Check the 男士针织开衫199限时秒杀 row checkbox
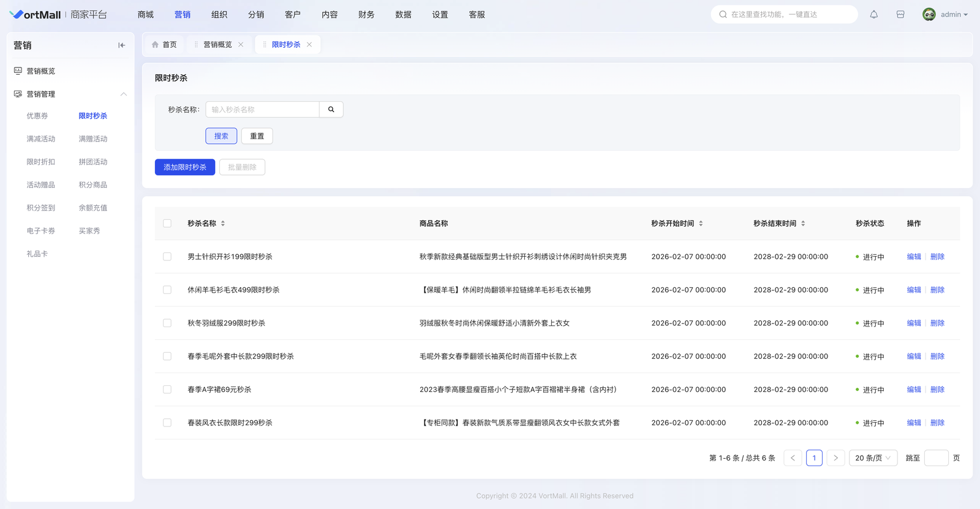The width and height of the screenshot is (980, 509). click(167, 257)
